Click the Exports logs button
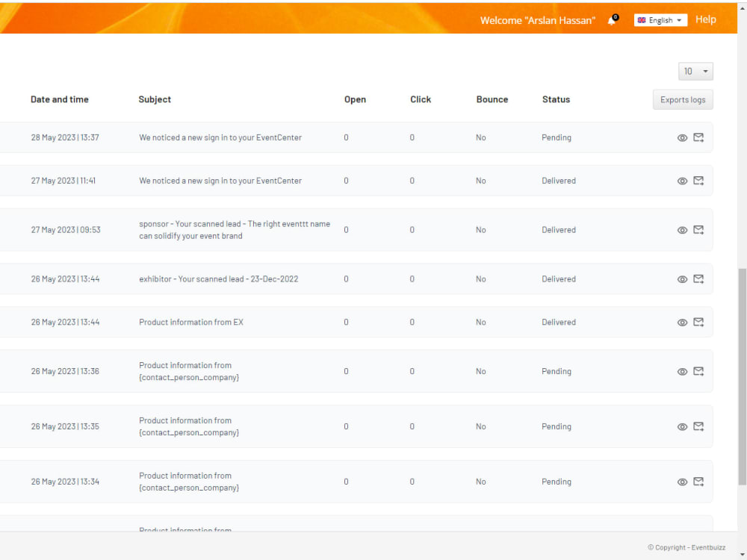 [683, 99]
